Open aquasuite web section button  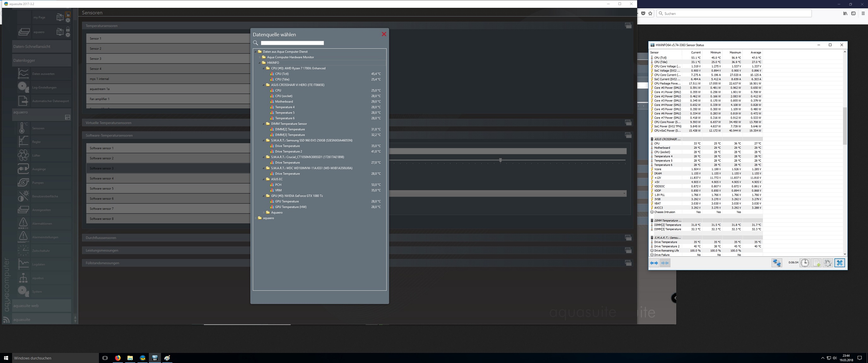[x=41, y=306]
